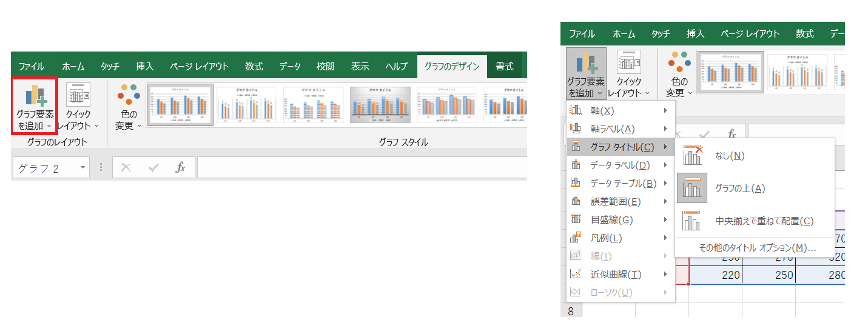Choose グラフの上(A) title position
This screenshot has height=334, width=868.
(755, 189)
